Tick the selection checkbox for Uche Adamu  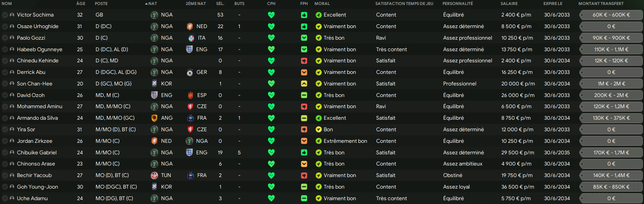pos(5,199)
